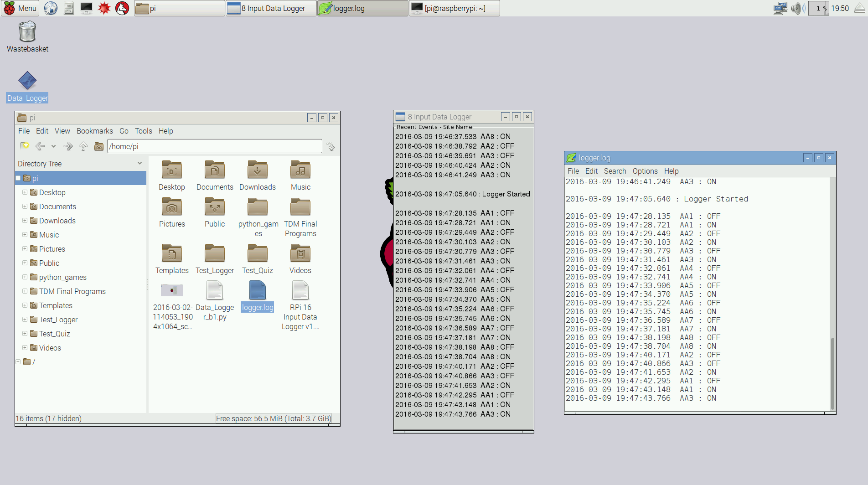Open the Tools menu in the file manager
This screenshot has width=868, height=485.
tap(143, 131)
